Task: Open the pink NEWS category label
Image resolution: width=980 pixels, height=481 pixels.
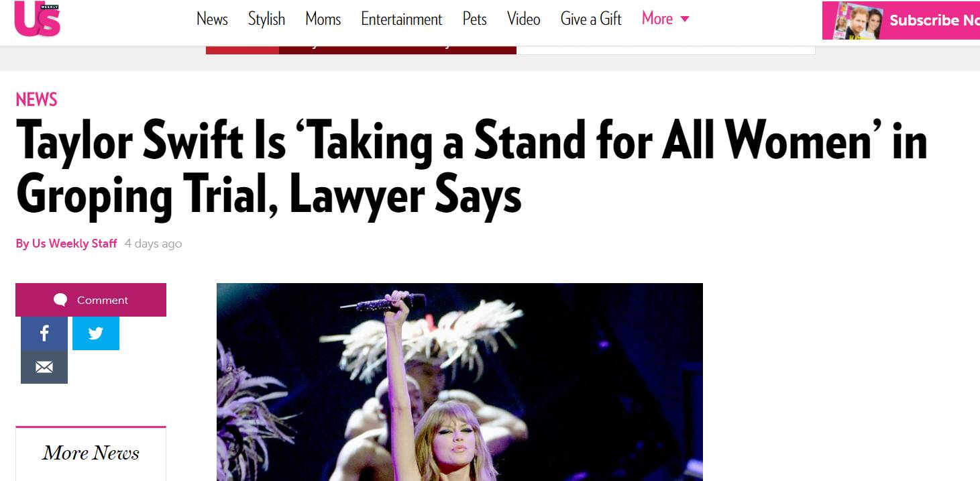Action: (36, 99)
